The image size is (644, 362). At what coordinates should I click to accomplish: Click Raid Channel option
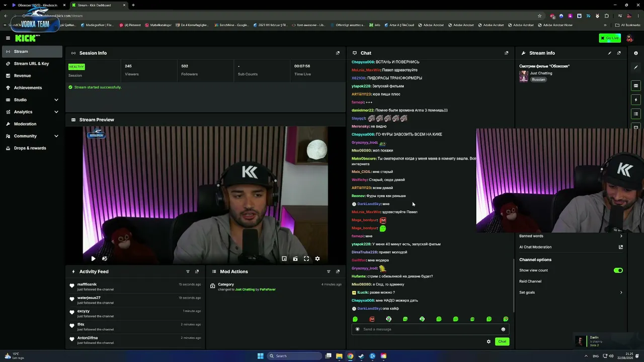(x=530, y=281)
